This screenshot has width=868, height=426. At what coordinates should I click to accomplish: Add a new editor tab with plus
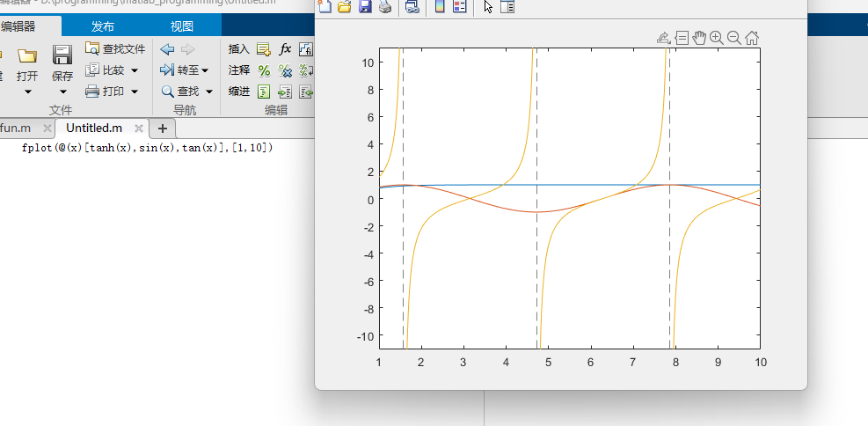pyautogui.click(x=162, y=129)
